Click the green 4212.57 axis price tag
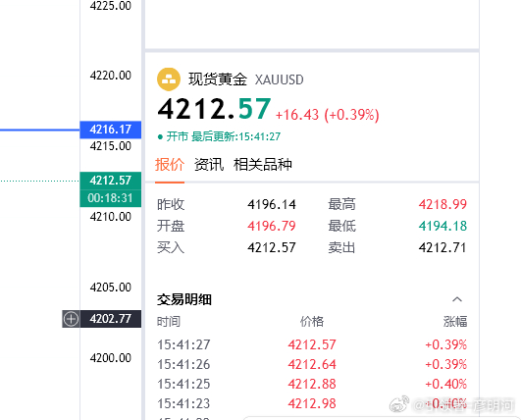The image size is (521, 420). tap(110, 181)
